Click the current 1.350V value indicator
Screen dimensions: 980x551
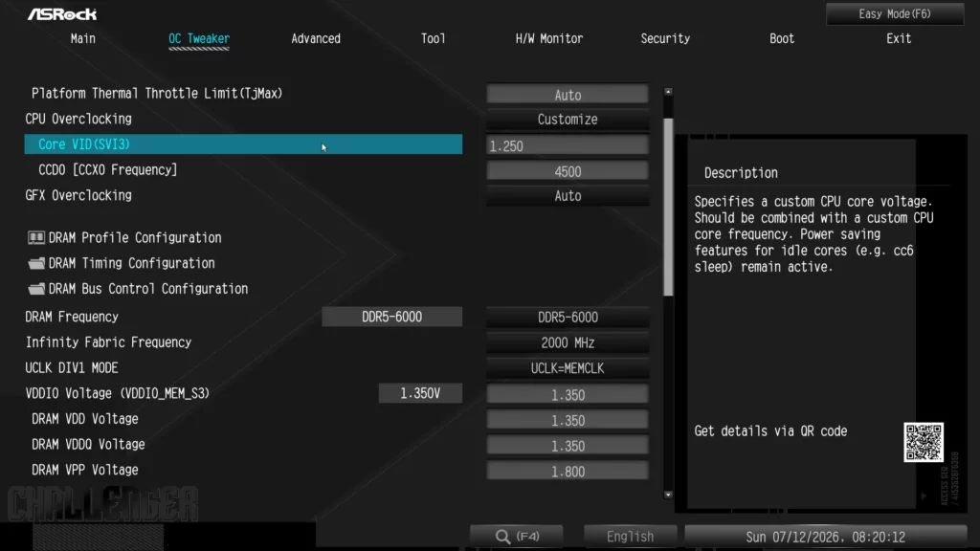click(420, 393)
